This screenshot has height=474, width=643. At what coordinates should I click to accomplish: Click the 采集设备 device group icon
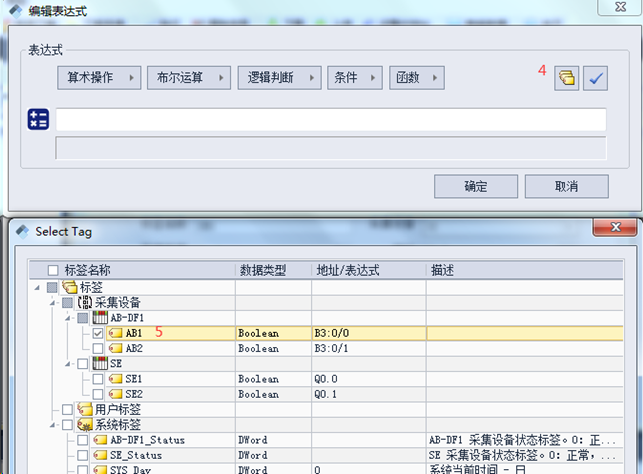click(85, 303)
